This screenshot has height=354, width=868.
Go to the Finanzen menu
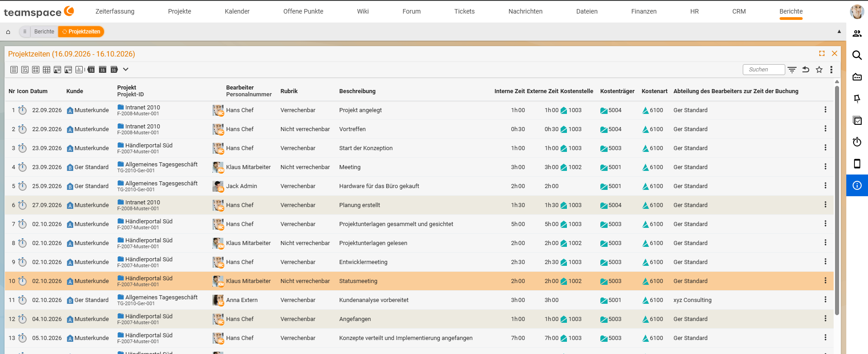tap(644, 11)
